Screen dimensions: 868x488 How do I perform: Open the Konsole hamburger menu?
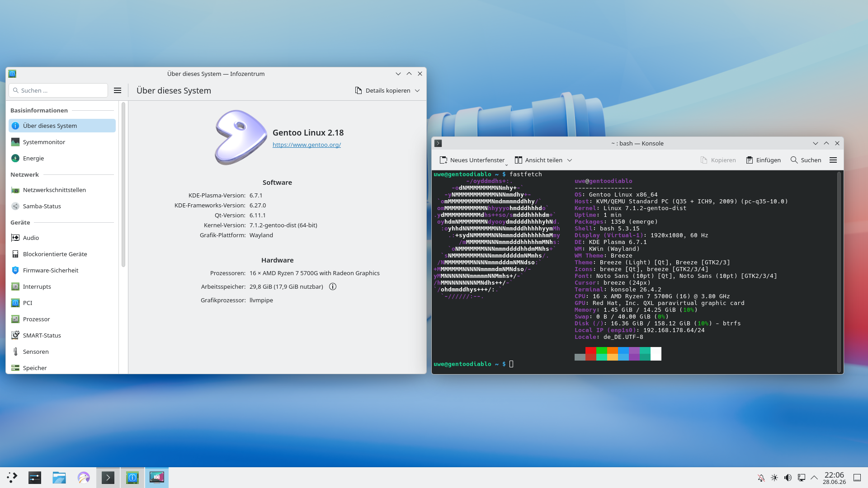[833, 160]
